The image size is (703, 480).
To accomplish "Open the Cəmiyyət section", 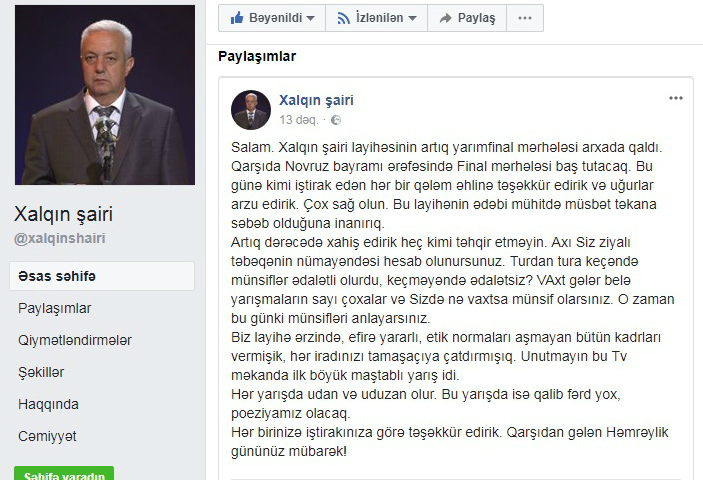I will point(47,436).
